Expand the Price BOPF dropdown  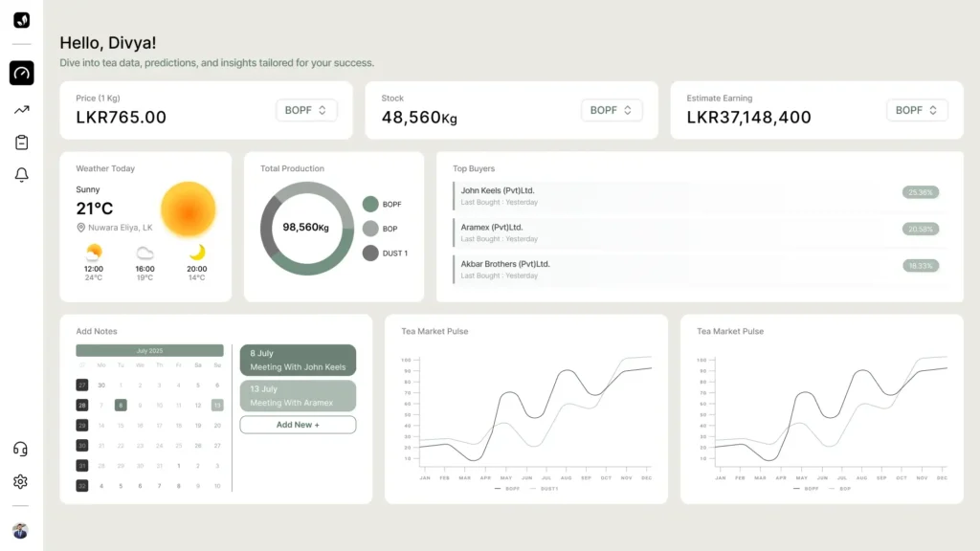pos(306,110)
